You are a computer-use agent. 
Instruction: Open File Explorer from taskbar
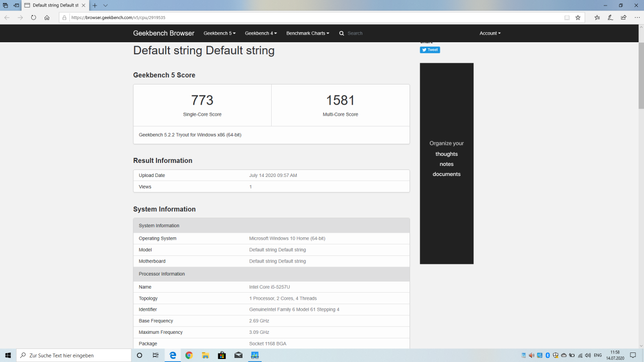(205, 355)
